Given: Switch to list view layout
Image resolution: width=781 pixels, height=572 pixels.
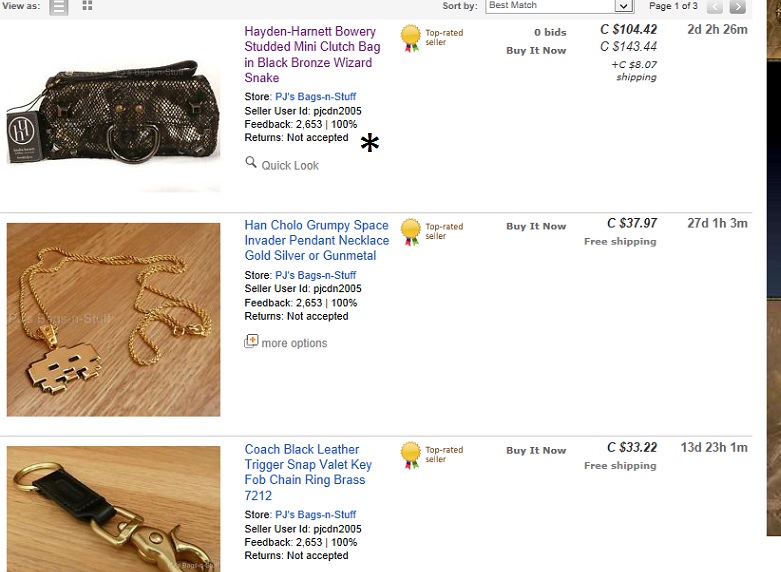Looking at the screenshot, I should (60, 6).
